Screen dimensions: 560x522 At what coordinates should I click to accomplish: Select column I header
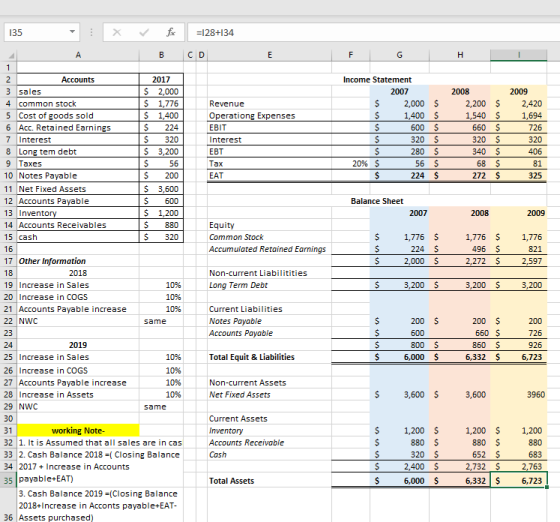point(519,55)
